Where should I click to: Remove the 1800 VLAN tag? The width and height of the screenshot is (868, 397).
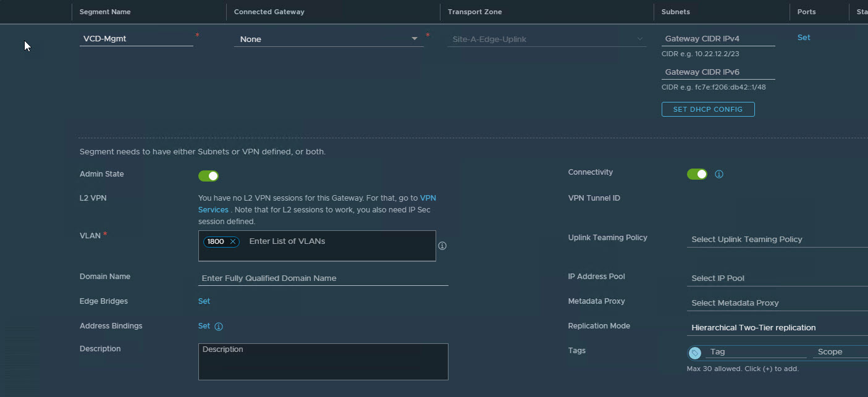tap(233, 241)
